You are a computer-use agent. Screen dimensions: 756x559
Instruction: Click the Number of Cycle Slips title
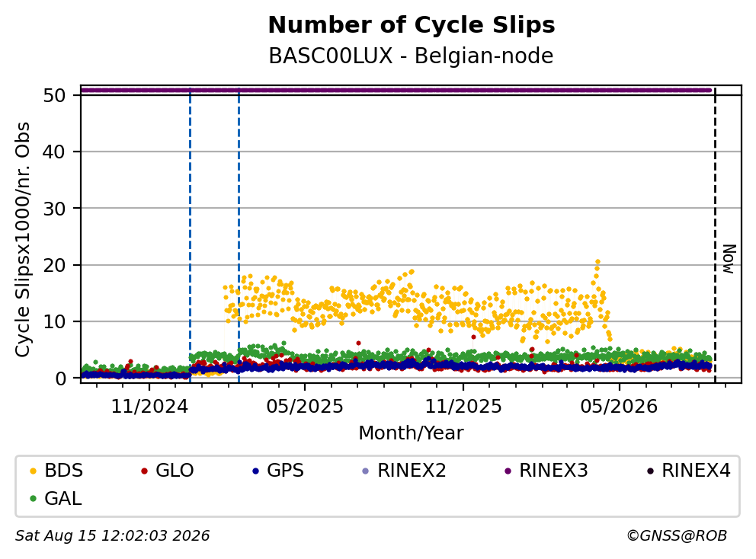coord(412,25)
